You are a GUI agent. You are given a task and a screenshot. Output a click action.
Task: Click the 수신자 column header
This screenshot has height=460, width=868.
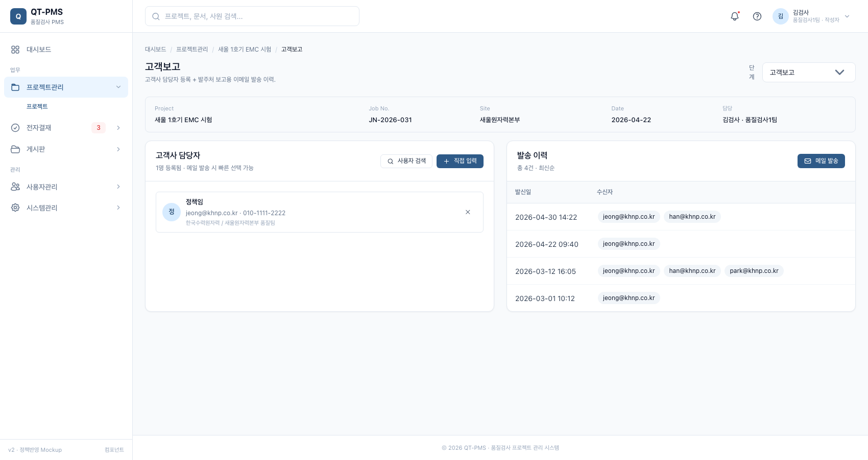click(605, 192)
